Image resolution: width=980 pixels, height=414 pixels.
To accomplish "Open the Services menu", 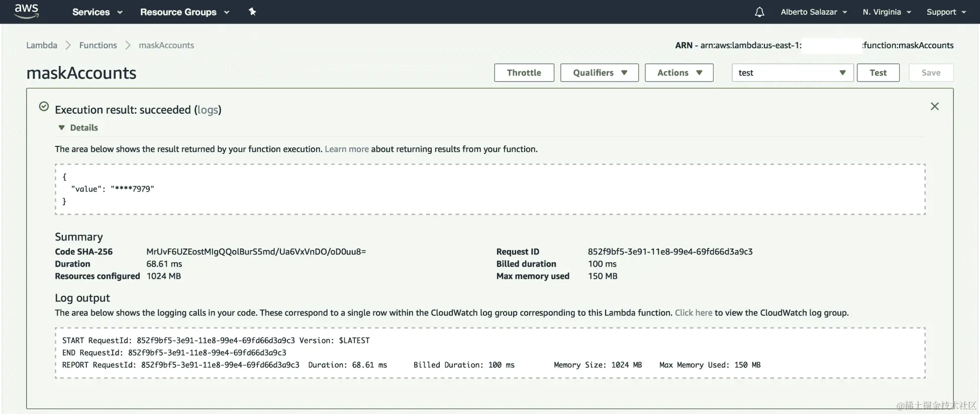I will [x=97, y=12].
